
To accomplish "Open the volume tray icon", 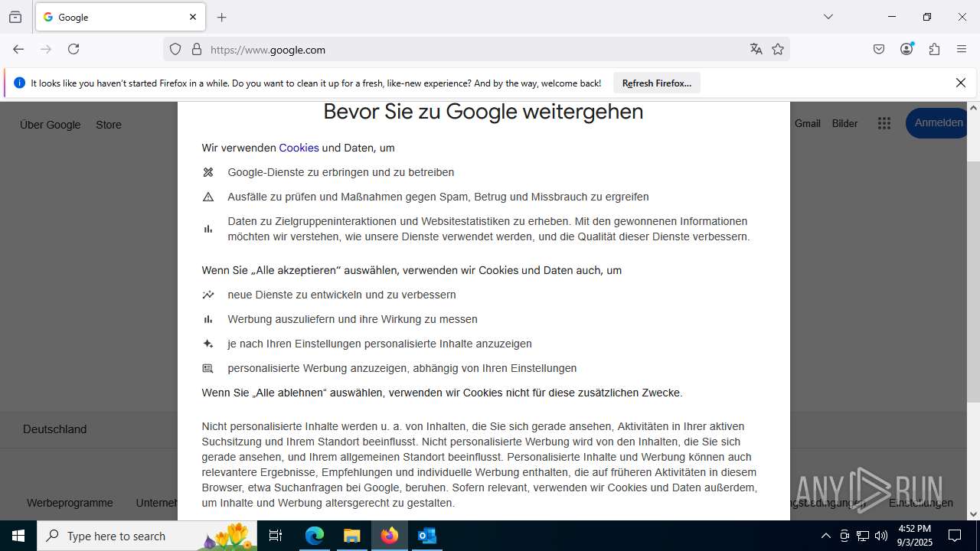I will (x=881, y=536).
